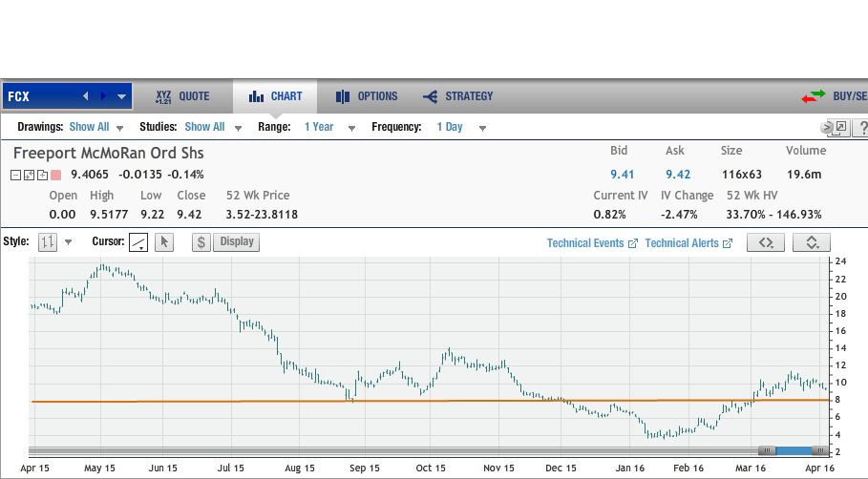Viewport: 868px width, 479px height.
Task: Click the edit symbol settings box icon
Action: point(29,176)
